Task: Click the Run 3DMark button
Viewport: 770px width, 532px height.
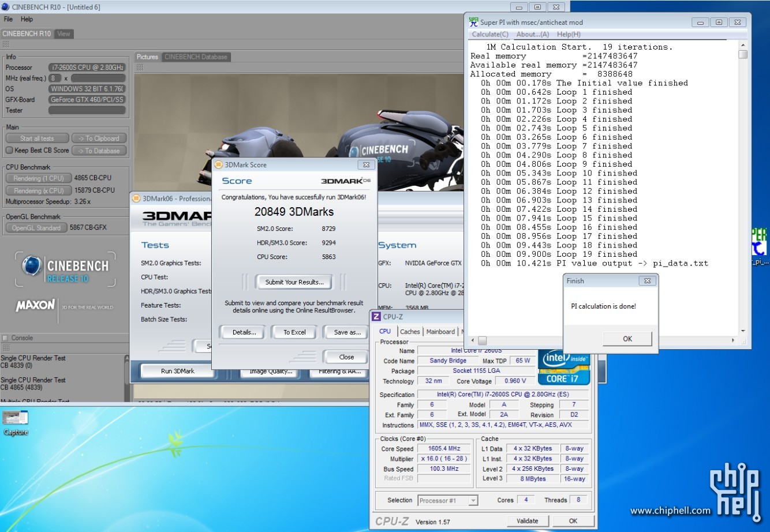Action: click(x=178, y=371)
